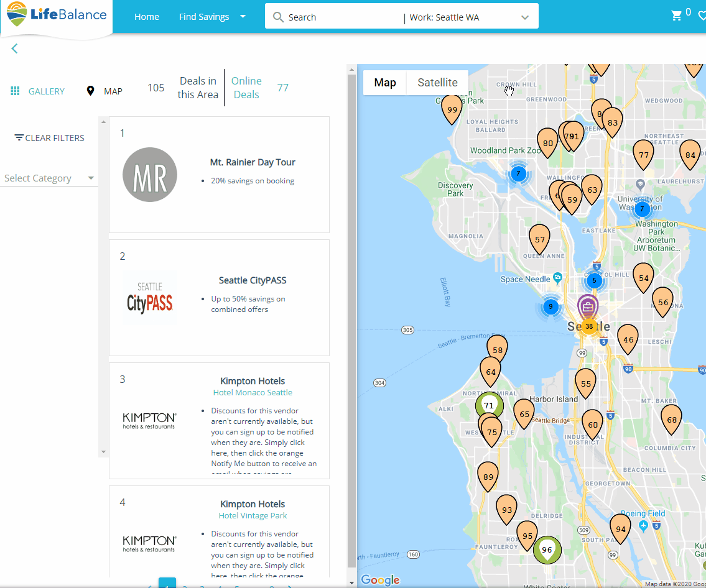Switch to Gallery view

point(47,91)
